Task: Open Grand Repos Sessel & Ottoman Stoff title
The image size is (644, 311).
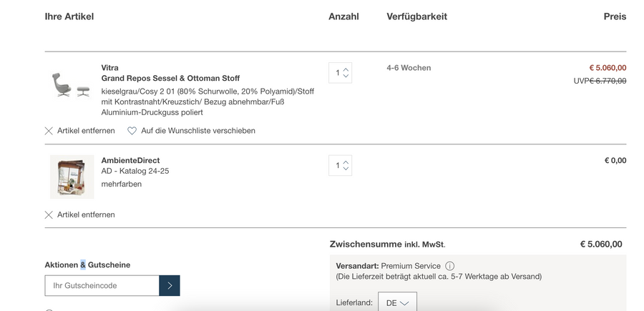Action: pyautogui.click(x=170, y=78)
